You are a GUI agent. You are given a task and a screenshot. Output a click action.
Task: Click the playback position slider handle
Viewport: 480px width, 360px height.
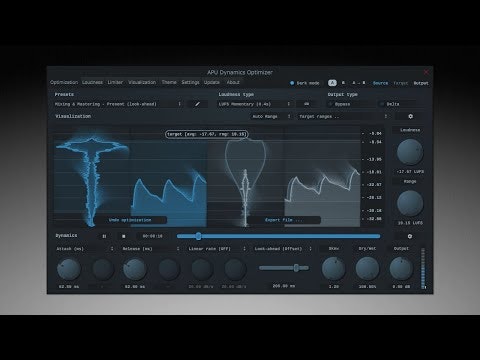[198, 236]
